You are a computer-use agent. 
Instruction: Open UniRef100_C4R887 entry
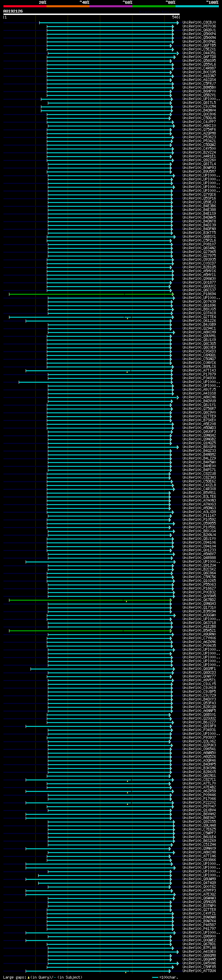pos(199,68)
